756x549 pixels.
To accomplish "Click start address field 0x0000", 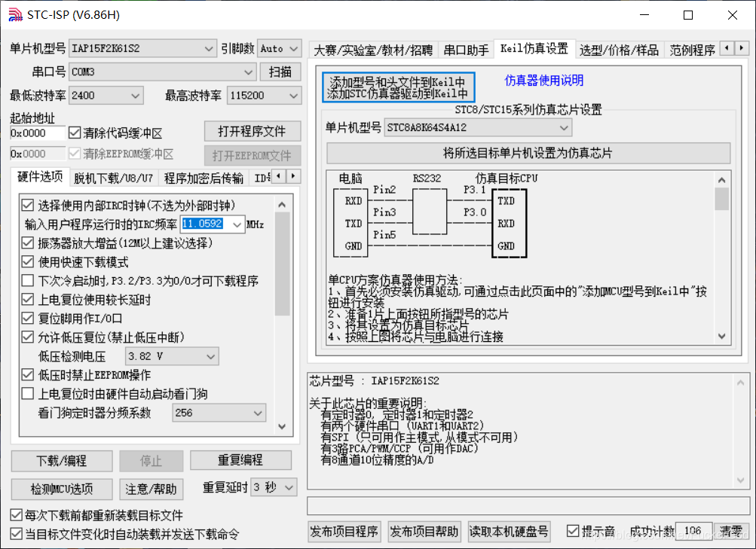I will 37,133.
